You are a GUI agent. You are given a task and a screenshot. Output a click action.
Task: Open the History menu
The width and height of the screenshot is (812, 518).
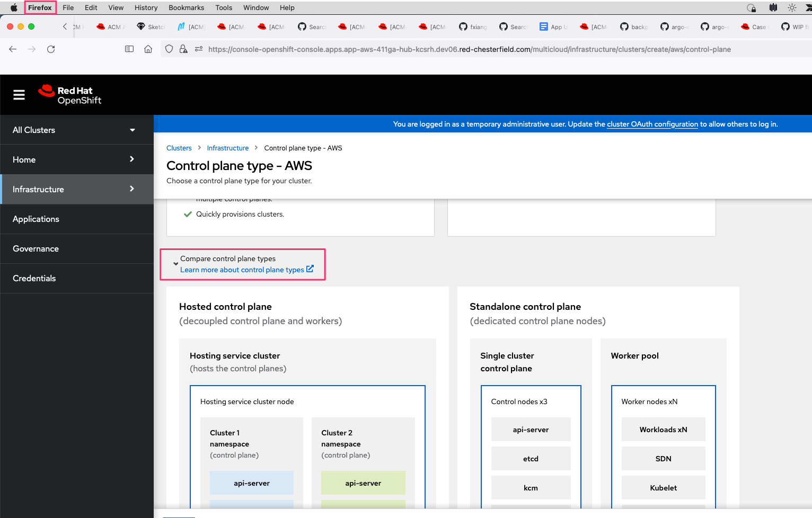[146, 7]
